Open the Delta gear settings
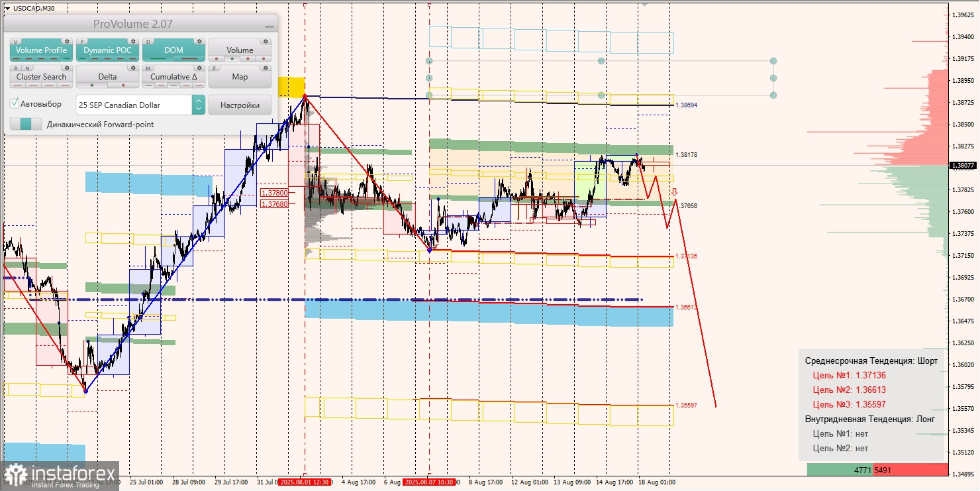The image size is (980, 491). [133, 68]
